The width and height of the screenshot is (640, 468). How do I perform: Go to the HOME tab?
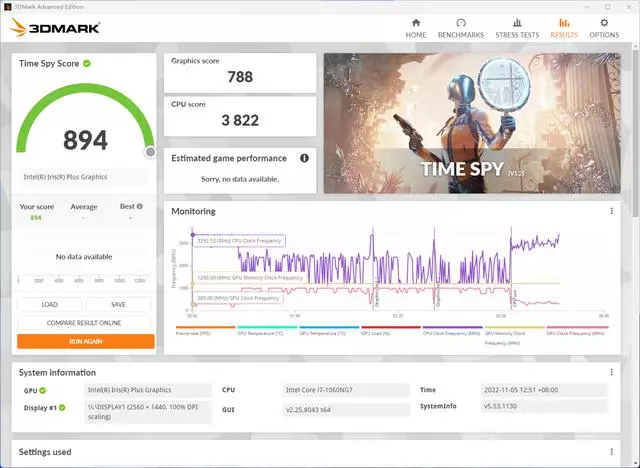point(416,29)
